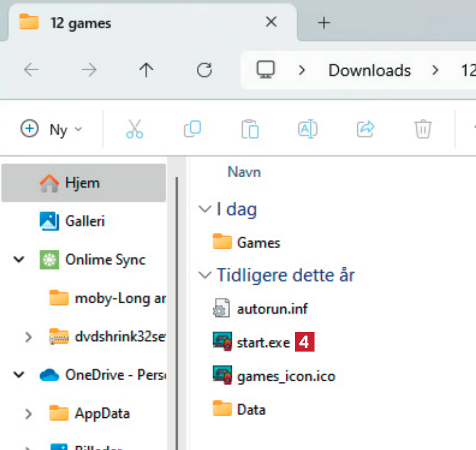Open a new tab with plus button
The width and height of the screenshot is (476, 450).
[x=324, y=22]
